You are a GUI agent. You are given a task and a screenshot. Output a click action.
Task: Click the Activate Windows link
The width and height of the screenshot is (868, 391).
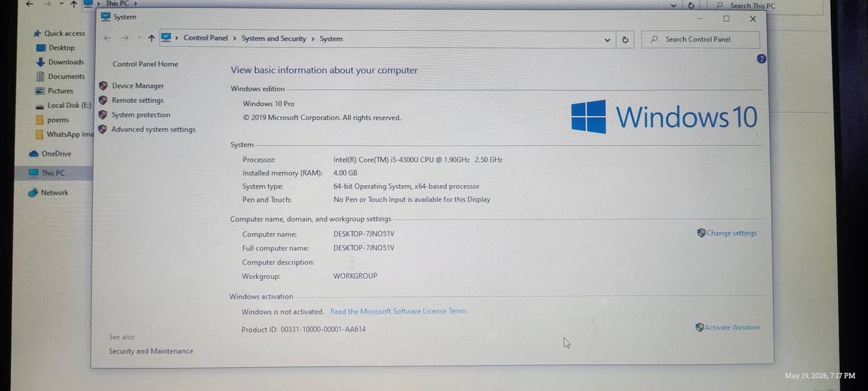pos(733,328)
